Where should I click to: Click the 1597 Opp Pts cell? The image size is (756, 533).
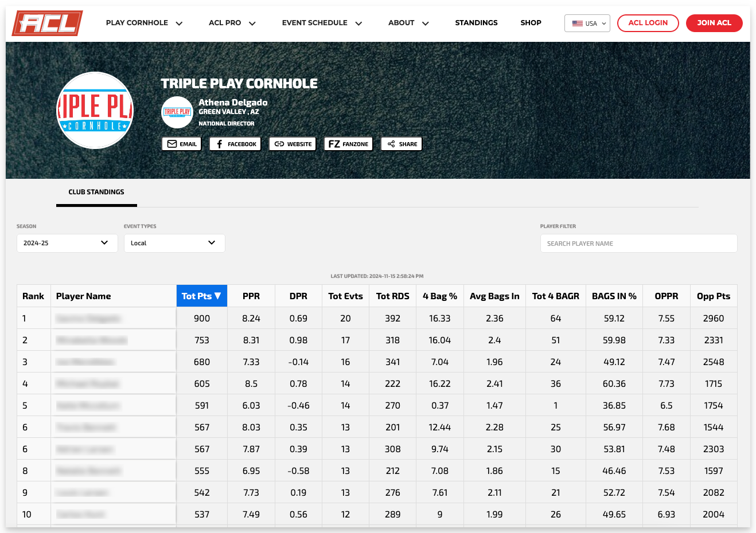point(714,471)
